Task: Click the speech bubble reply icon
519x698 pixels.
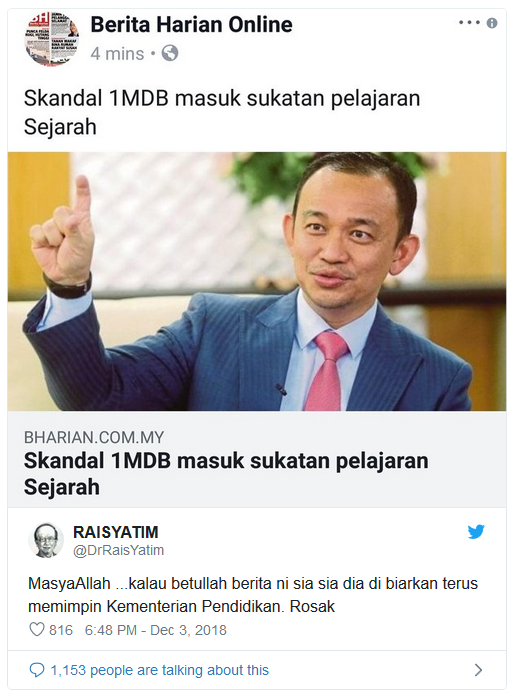Action: 36,670
